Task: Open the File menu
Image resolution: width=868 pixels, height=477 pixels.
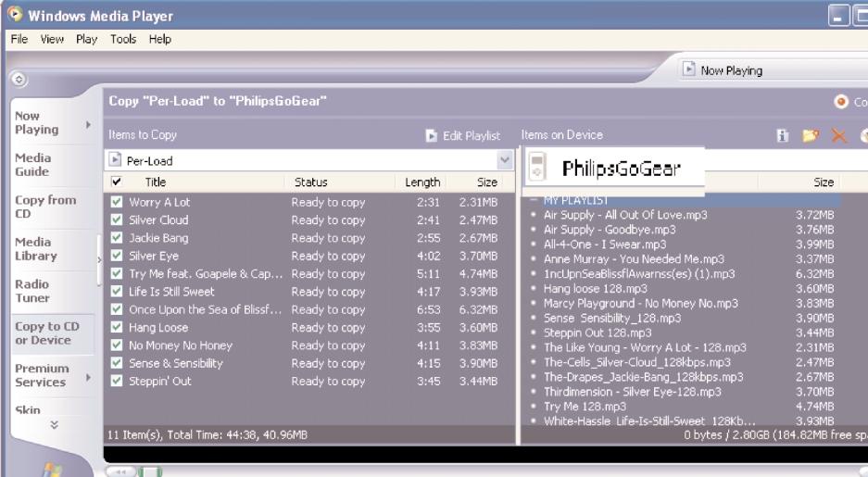Action: pyautogui.click(x=19, y=39)
